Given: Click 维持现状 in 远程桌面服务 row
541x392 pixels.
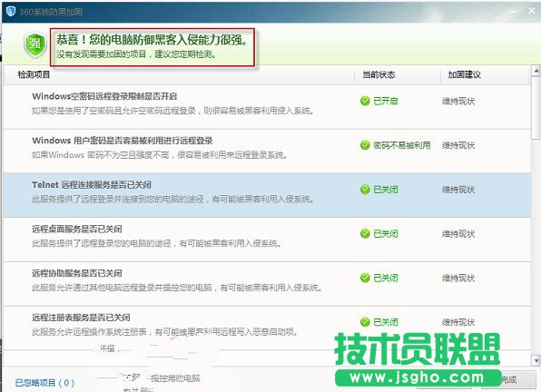Looking at the screenshot, I should [458, 234].
